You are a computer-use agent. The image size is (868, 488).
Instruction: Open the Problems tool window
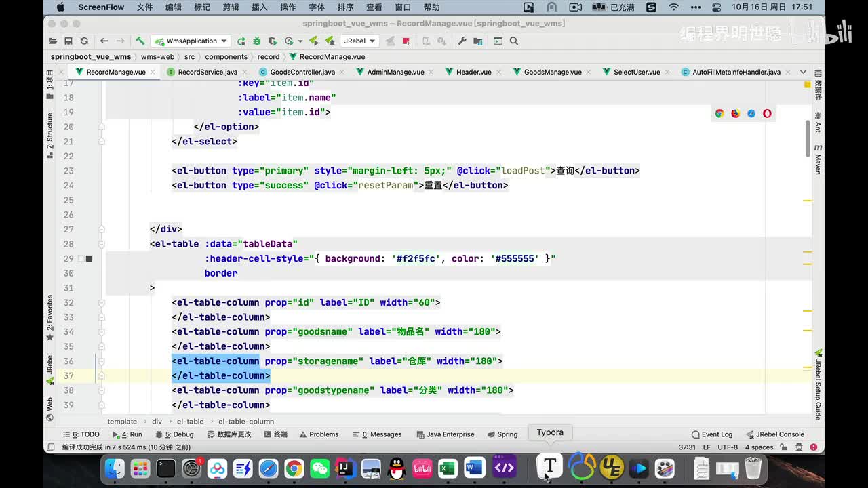318,434
